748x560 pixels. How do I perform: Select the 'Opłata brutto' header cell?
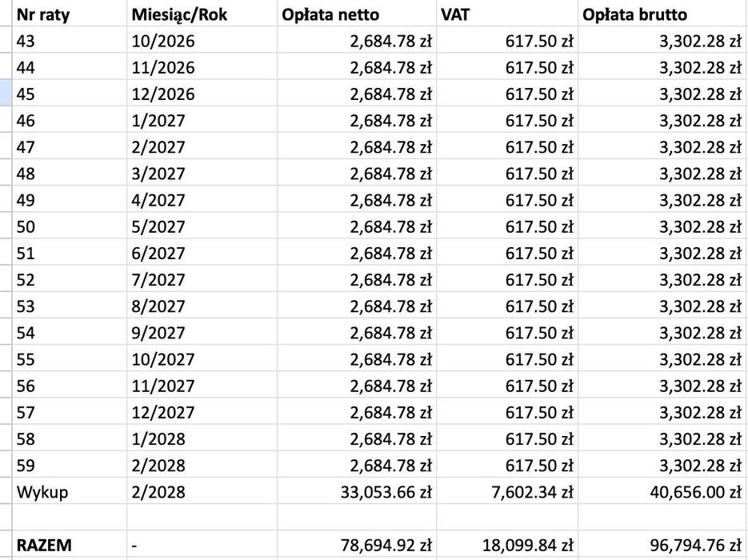click(x=662, y=14)
